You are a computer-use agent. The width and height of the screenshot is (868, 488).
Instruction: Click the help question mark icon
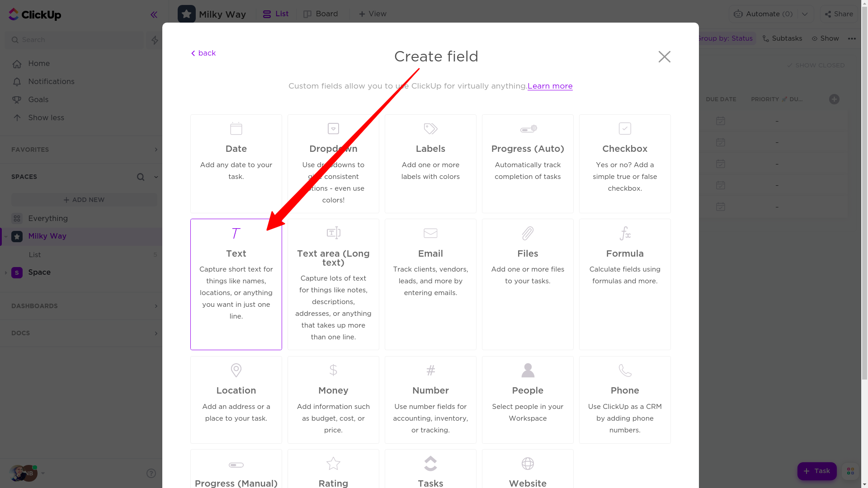pos(151,473)
